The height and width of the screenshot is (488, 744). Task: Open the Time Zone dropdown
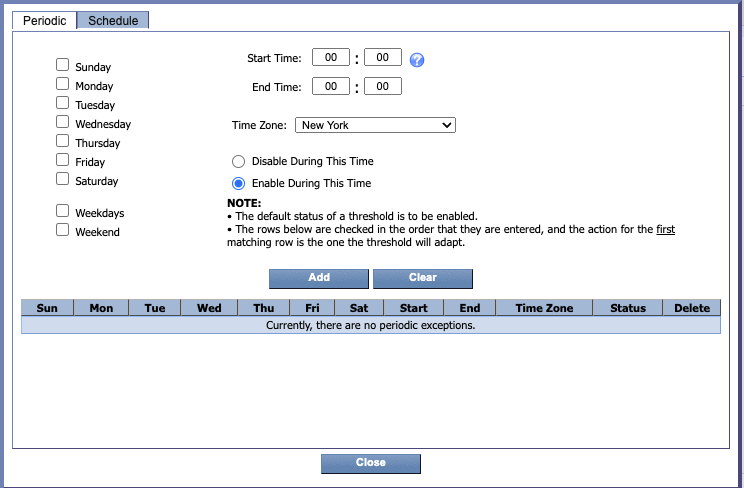pyautogui.click(x=375, y=125)
